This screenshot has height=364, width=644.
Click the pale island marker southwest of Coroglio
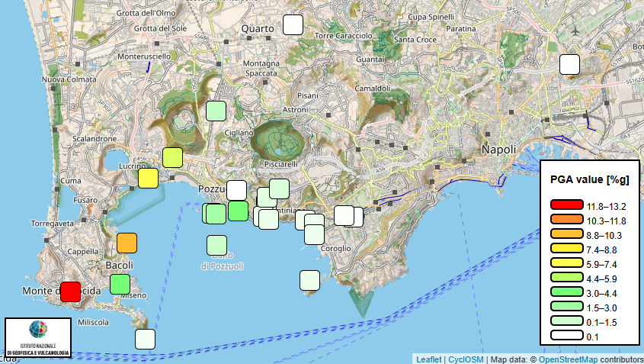pyautogui.click(x=309, y=281)
